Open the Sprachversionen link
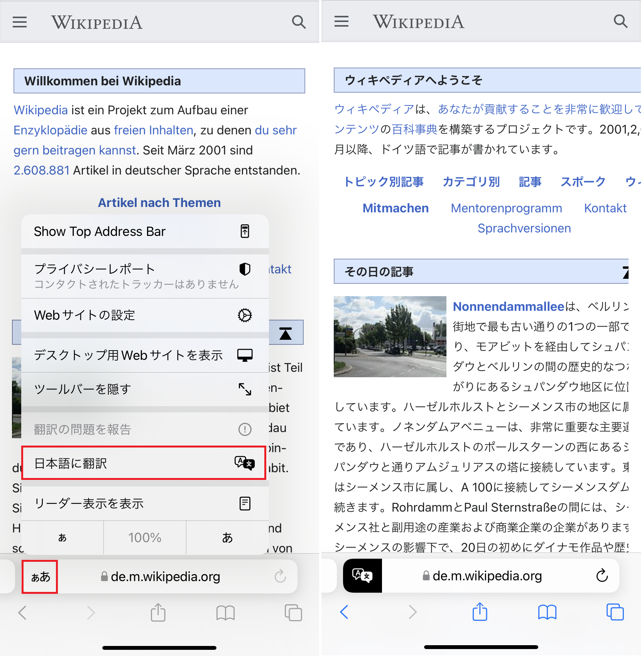The image size is (644, 656). 524,228
